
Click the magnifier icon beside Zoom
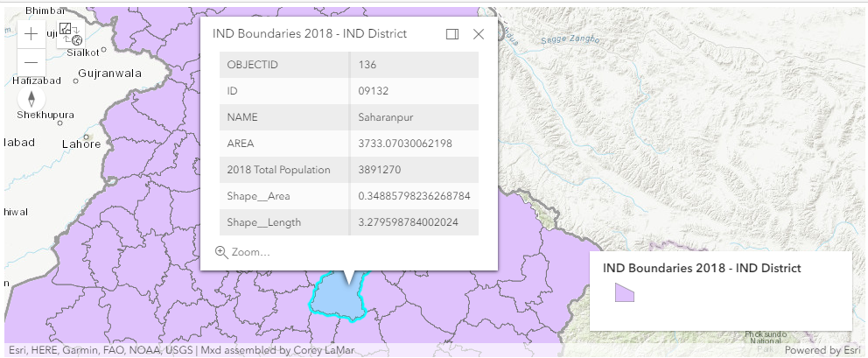click(x=221, y=251)
